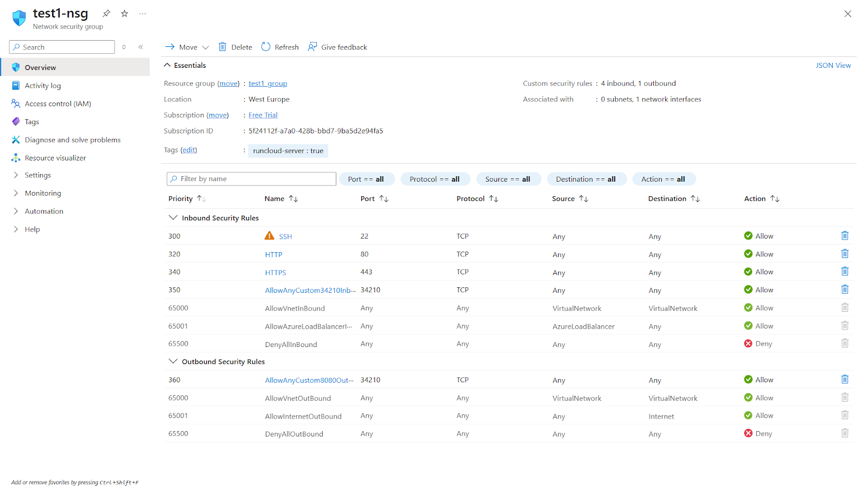
Task: Click trash icon for the HTTPS rule
Action: 845,272
